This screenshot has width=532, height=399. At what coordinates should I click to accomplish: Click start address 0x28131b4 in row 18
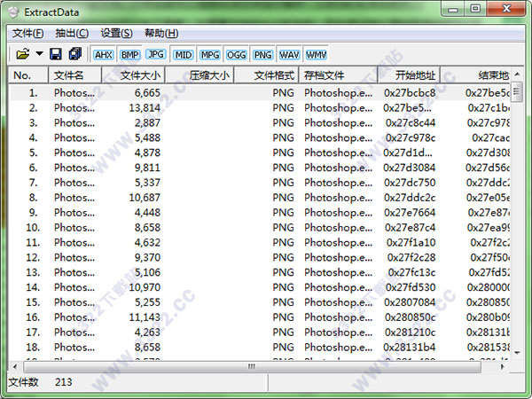[409, 347]
